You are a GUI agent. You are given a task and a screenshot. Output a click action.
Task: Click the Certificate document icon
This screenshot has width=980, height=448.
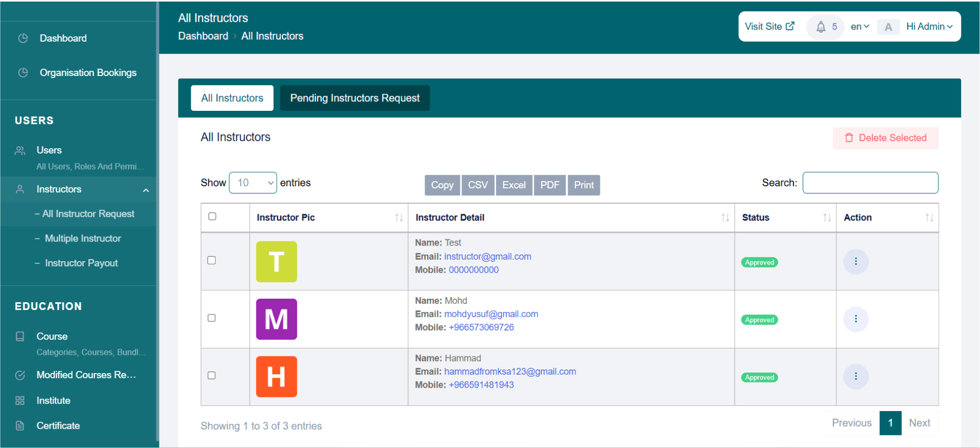pos(20,426)
